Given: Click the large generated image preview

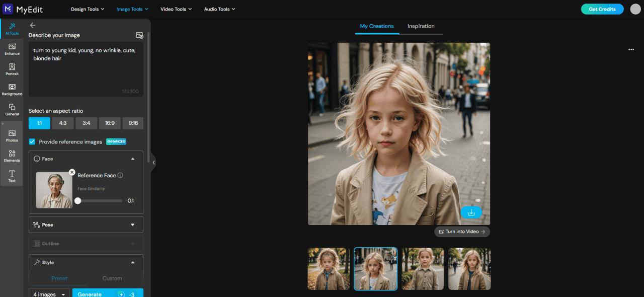Looking at the screenshot, I should point(399,133).
